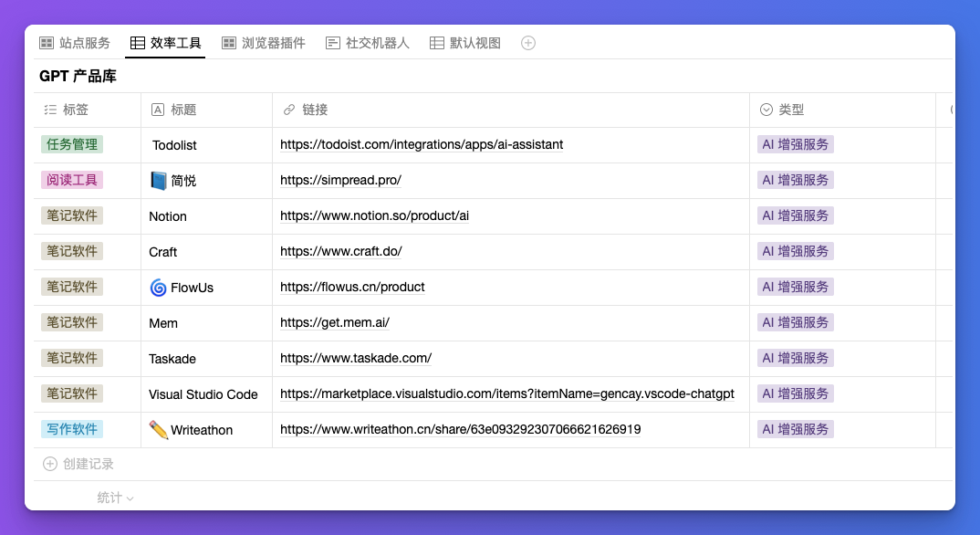Switch to the 社交机器人 tab
The width and height of the screenshot is (980, 535).
click(x=368, y=43)
